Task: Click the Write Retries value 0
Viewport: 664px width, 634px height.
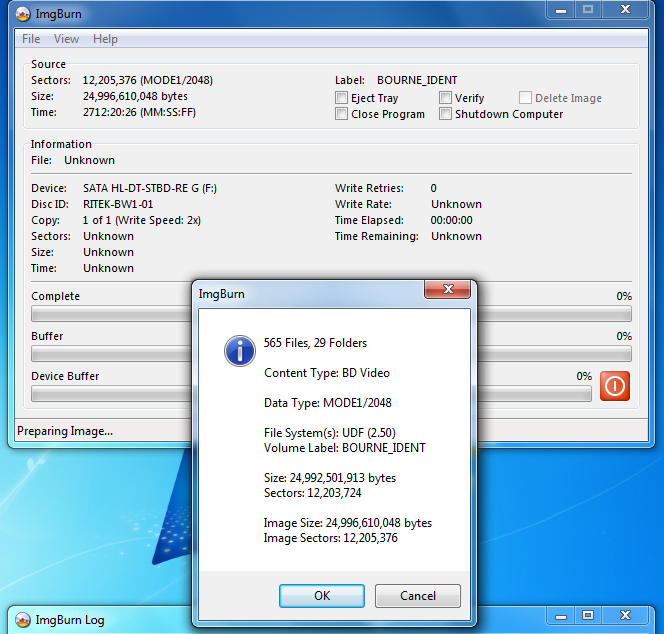Action: [x=434, y=188]
